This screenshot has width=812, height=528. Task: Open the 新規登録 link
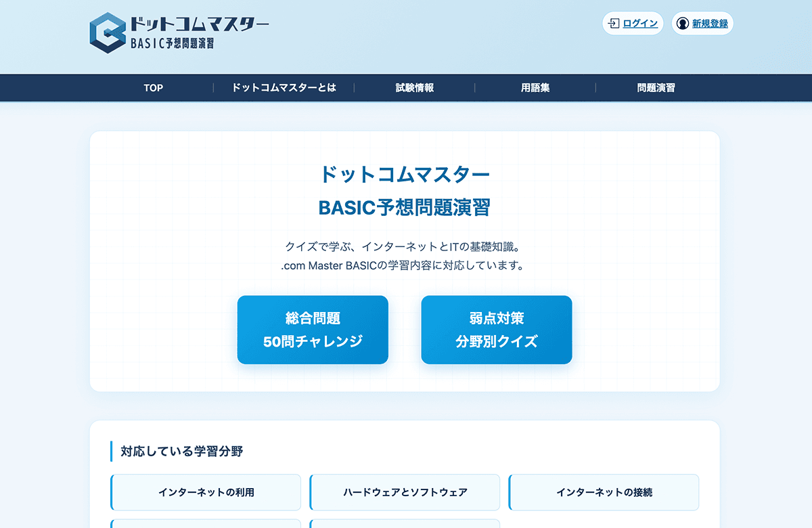pyautogui.click(x=710, y=24)
